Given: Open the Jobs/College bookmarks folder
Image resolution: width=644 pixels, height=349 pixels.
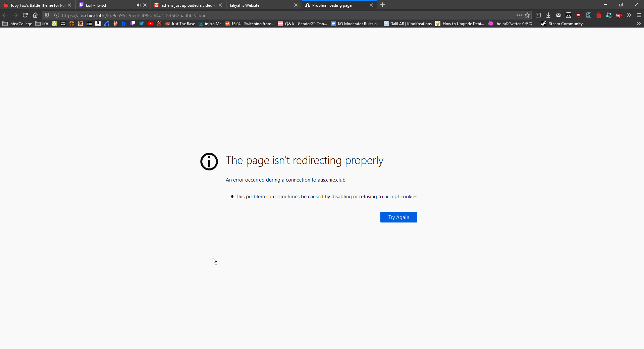Looking at the screenshot, I should pyautogui.click(x=17, y=23).
